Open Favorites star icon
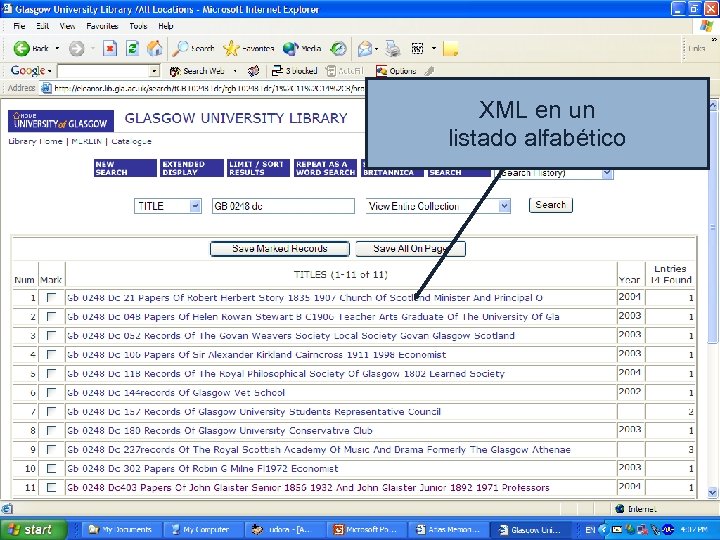This screenshot has width=720, height=540. pos(231,48)
